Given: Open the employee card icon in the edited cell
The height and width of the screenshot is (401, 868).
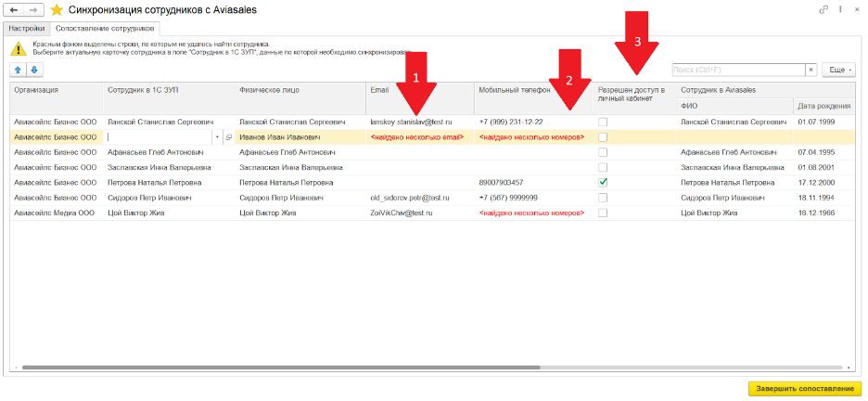Looking at the screenshot, I should coord(228,137).
